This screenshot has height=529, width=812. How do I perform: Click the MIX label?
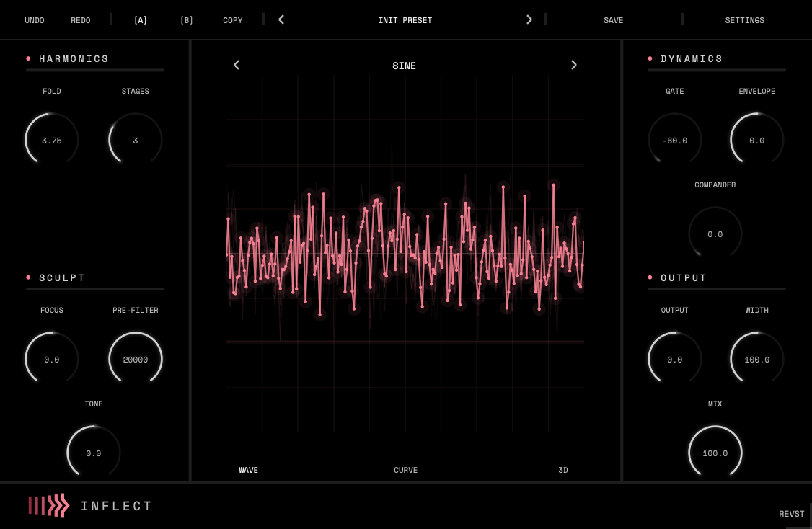click(715, 404)
